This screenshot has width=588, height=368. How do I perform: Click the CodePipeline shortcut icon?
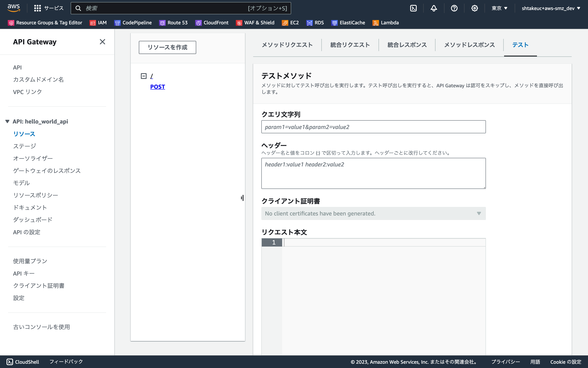(117, 23)
